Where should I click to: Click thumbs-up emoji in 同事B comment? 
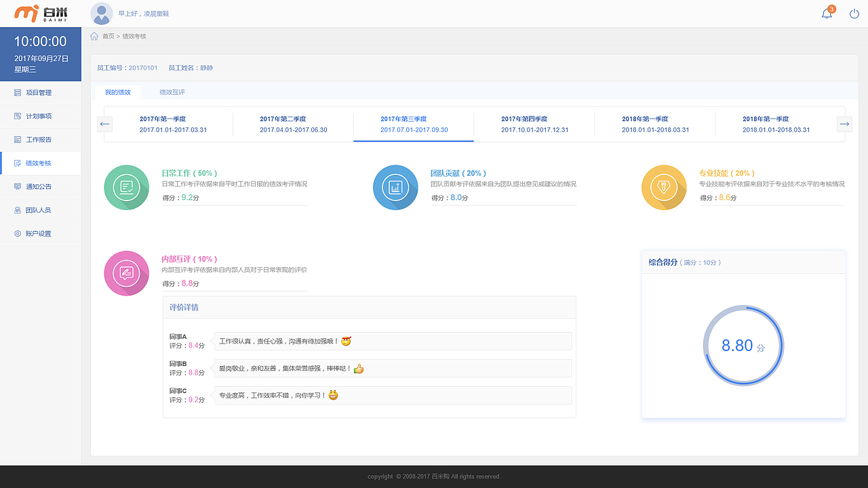[x=359, y=369]
